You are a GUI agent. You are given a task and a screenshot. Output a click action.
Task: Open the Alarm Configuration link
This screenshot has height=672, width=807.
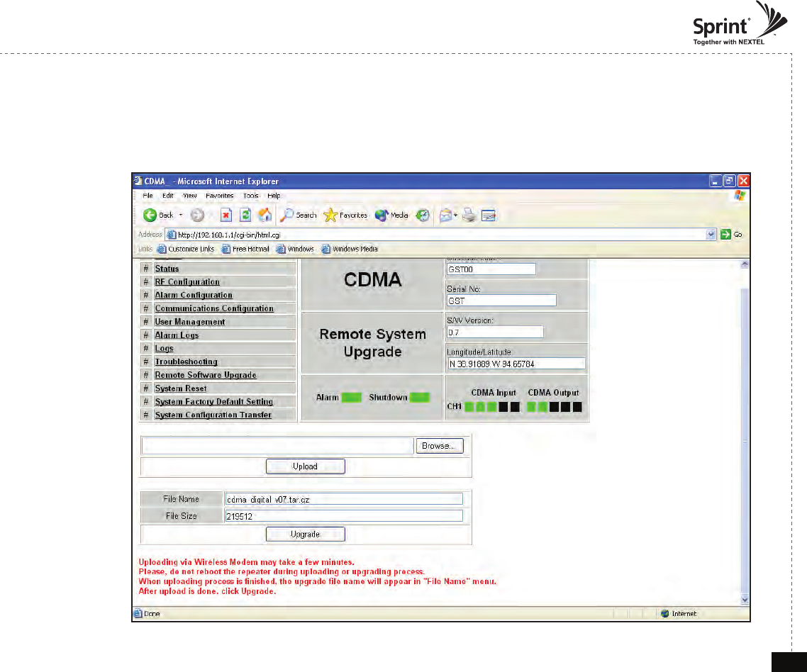pyautogui.click(x=194, y=296)
